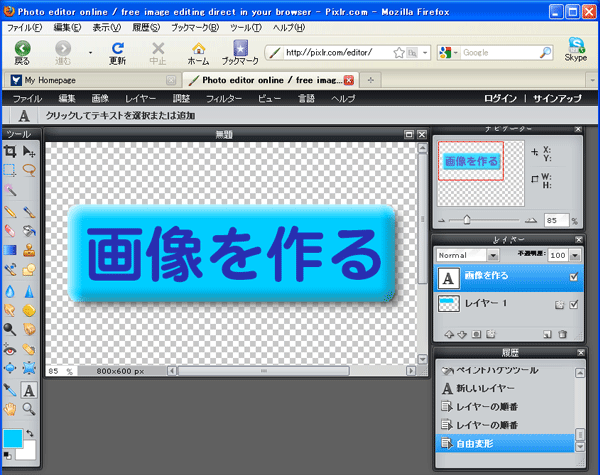Toggle visibility of レイヤー 1 layer
This screenshot has height=475, width=600.
574,304
